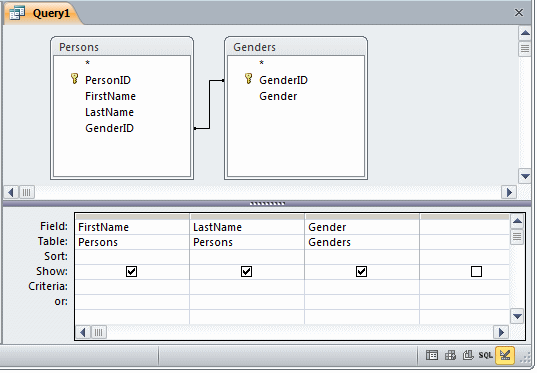537x373 pixels.
Task: Click FirstName Field cell in grid
Action: click(132, 227)
